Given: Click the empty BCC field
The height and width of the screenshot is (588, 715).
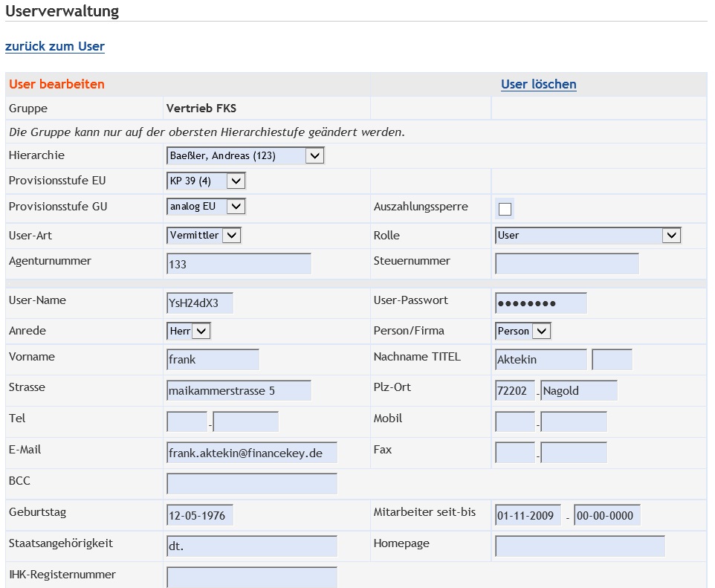Looking at the screenshot, I should (252, 484).
